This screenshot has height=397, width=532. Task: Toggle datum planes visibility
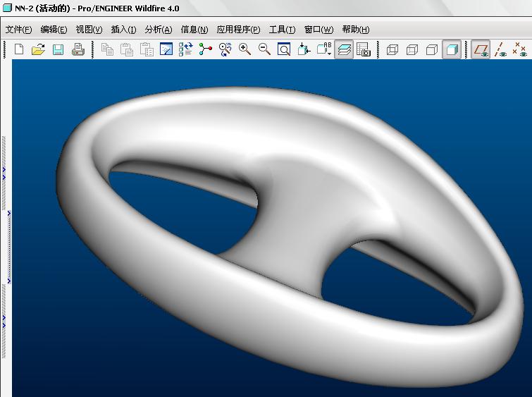[x=481, y=49]
